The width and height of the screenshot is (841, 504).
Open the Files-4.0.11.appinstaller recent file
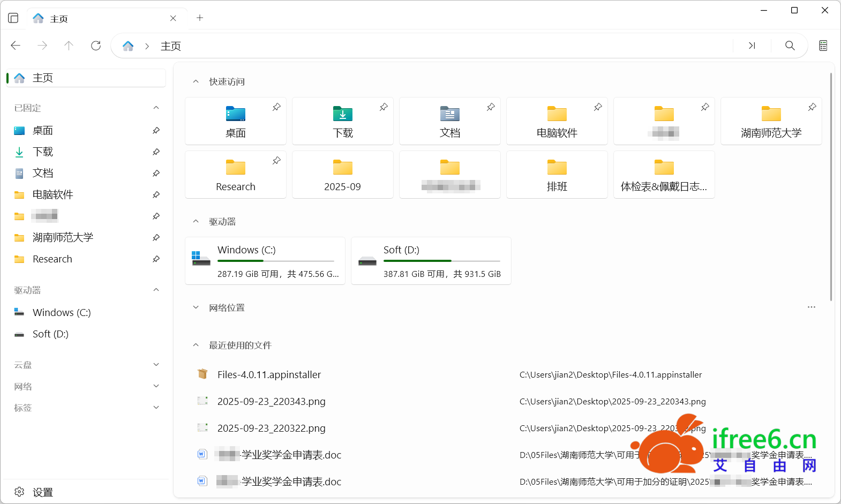(269, 375)
